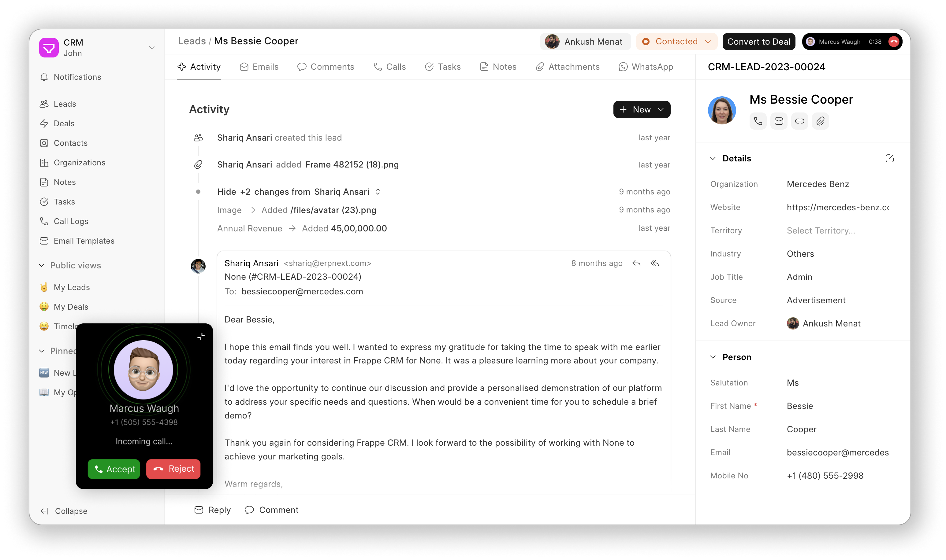Click the Tasks tab icon
Image resolution: width=946 pixels, height=560 pixels.
429,67
